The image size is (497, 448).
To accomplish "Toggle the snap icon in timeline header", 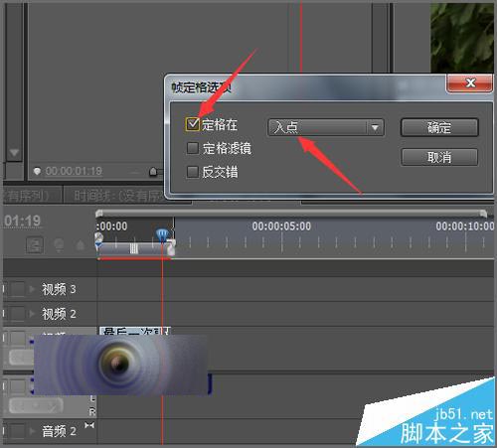I will click(35, 245).
